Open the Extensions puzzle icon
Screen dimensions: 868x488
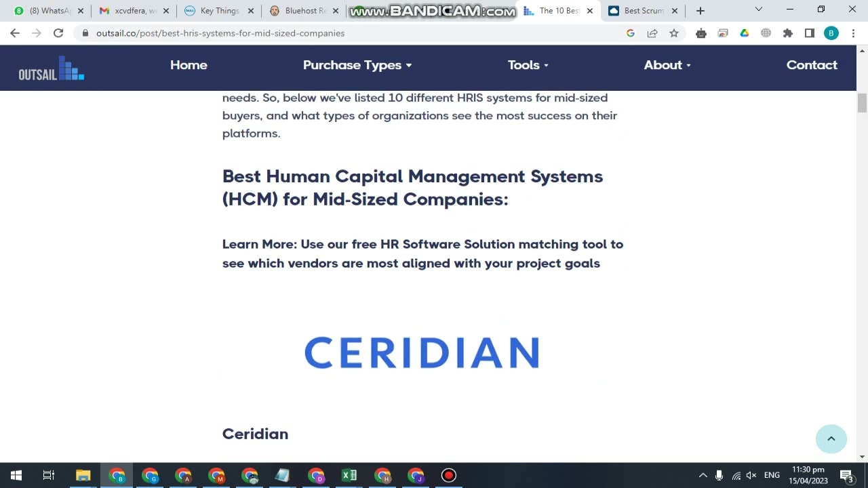(788, 33)
